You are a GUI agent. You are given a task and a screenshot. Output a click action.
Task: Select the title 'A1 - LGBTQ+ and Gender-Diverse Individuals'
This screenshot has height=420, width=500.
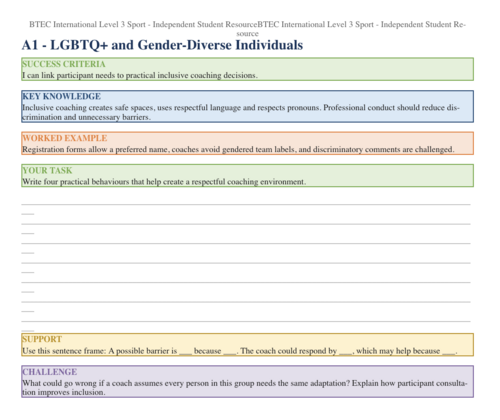point(162,45)
